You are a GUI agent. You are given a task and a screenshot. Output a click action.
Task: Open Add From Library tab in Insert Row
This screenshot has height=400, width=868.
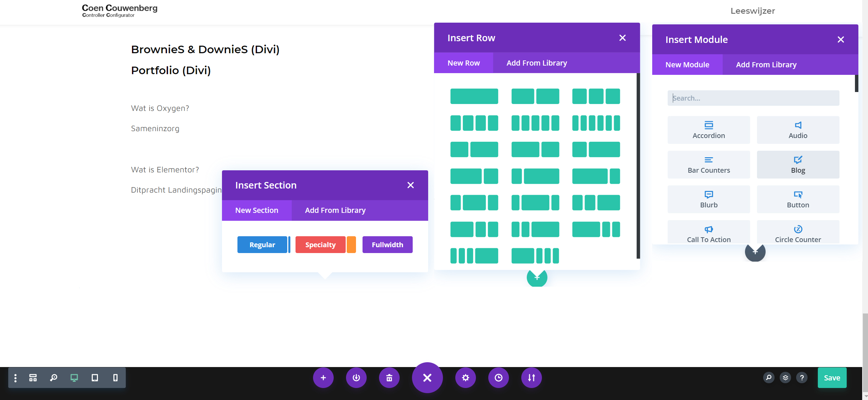pos(536,63)
